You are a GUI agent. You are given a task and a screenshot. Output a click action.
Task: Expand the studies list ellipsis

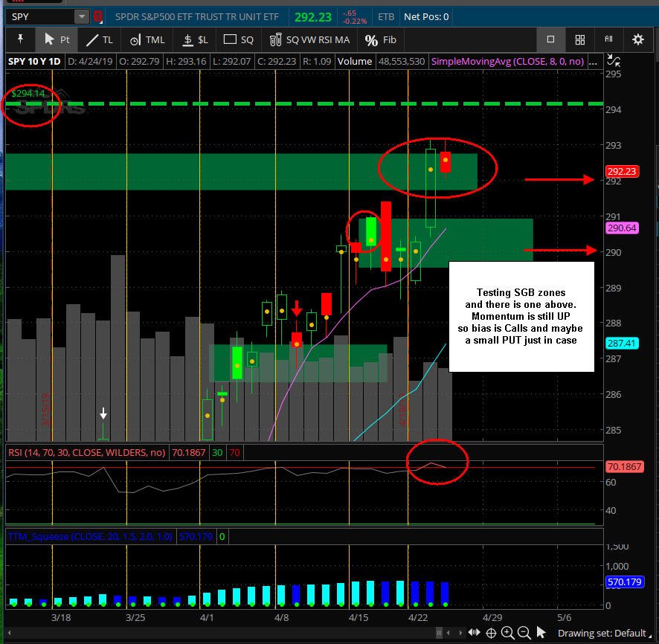coord(593,62)
